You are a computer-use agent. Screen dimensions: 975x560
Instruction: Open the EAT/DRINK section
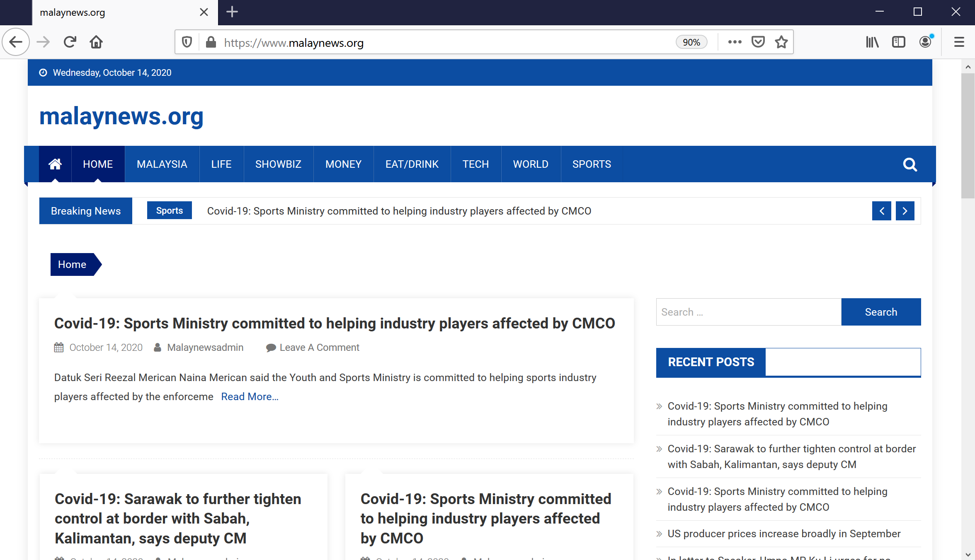coord(412,164)
